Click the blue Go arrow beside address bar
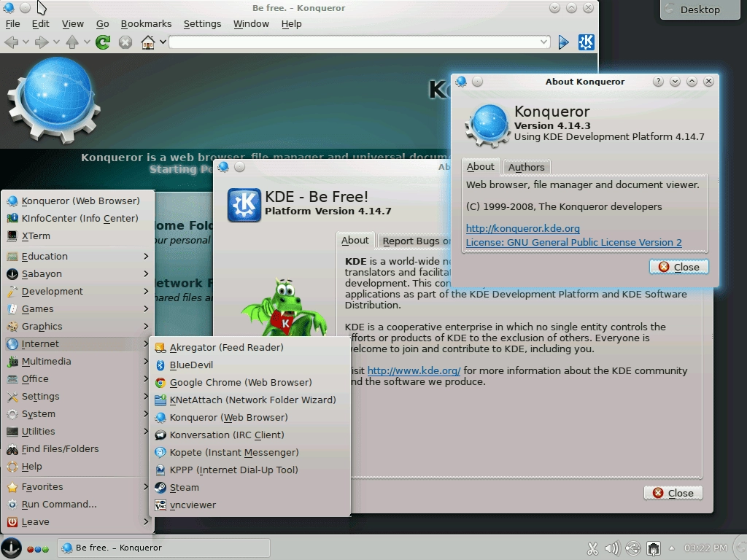The image size is (747, 560). tap(564, 42)
